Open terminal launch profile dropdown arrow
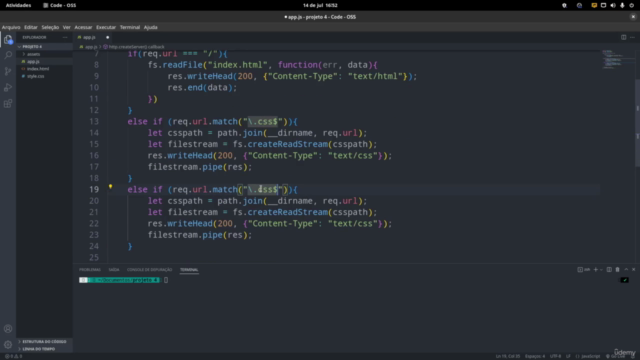The image size is (640, 360). (x=601, y=269)
